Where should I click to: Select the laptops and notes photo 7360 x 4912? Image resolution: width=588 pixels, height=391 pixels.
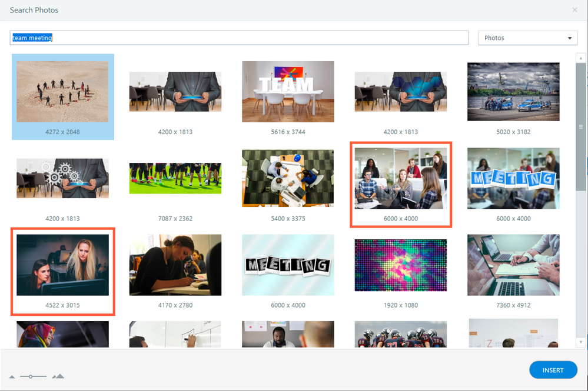coord(513,265)
